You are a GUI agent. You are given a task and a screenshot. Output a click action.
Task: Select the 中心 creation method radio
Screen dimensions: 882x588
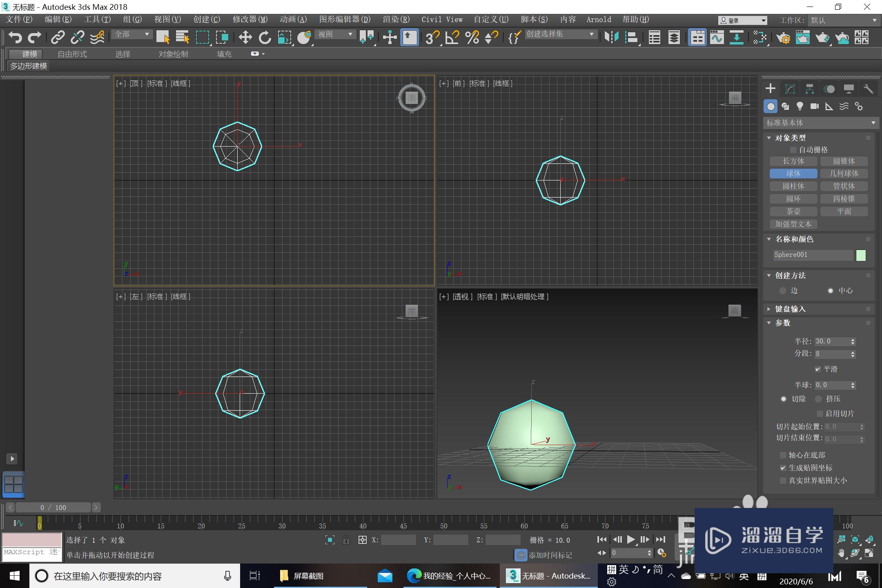(x=830, y=291)
